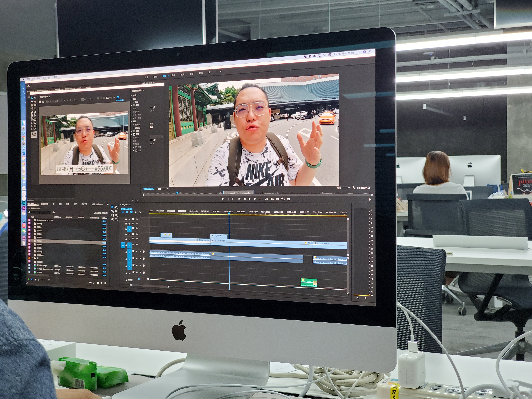This screenshot has height=399, width=532.
Task: Select the Pen tool in timeline toolbox
Action: 116,215
